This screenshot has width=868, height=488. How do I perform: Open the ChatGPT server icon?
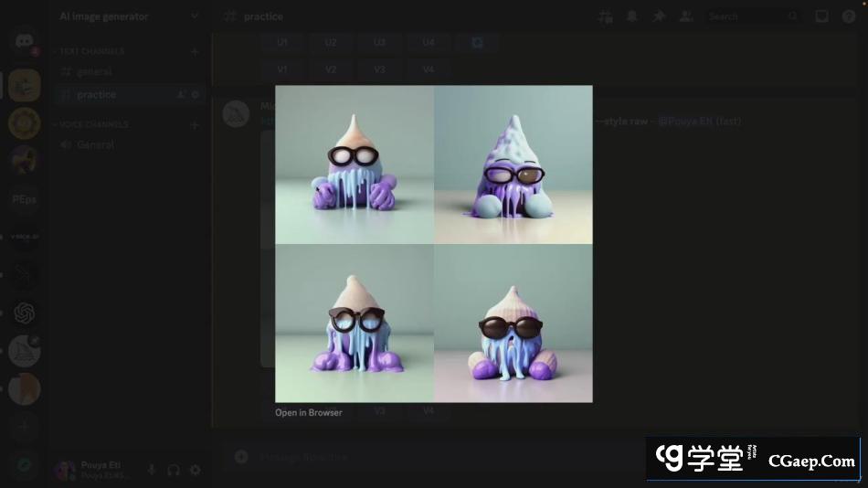25,313
